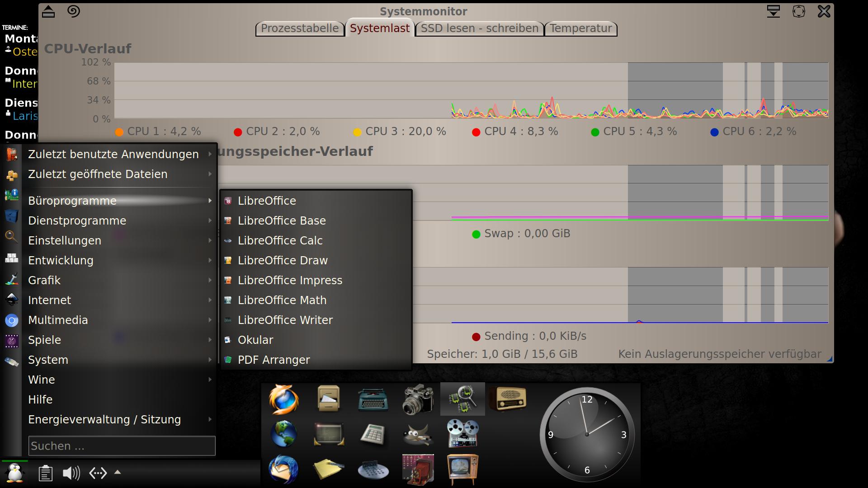The width and height of the screenshot is (868, 488).
Task: Click the eject-shaped icon in Systemmonitor title bar
Action: point(48,11)
